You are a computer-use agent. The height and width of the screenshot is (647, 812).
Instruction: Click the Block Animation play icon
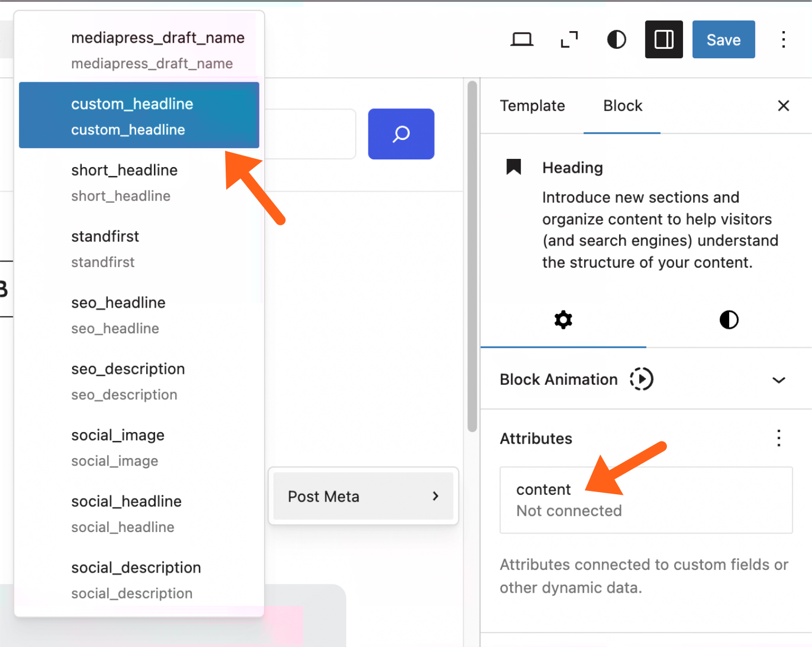pyautogui.click(x=641, y=379)
